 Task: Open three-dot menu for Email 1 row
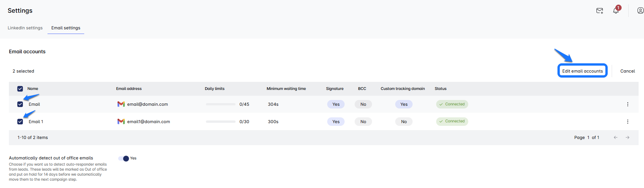click(627, 122)
